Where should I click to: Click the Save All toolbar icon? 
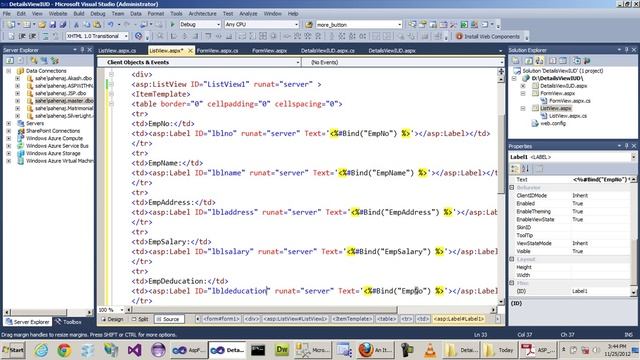click(62, 25)
